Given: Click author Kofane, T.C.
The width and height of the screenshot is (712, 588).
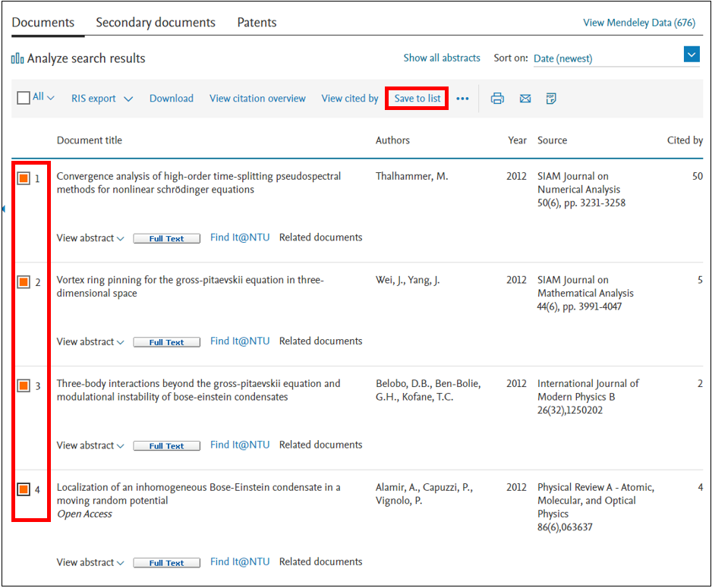Looking at the screenshot, I should (x=428, y=397).
